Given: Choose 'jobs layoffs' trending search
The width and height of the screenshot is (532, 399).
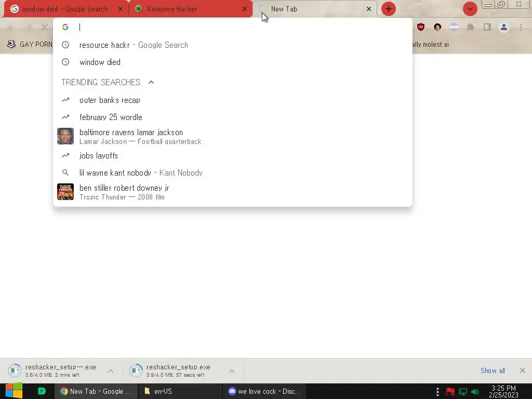Looking at the screenshot, I should pyautogui.click(x=233, y=155).
